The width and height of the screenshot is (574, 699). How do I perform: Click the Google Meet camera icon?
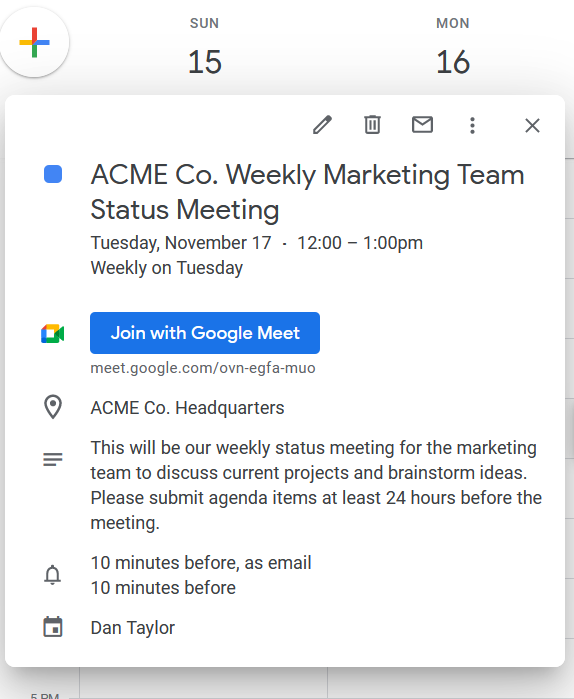[53, 333]
